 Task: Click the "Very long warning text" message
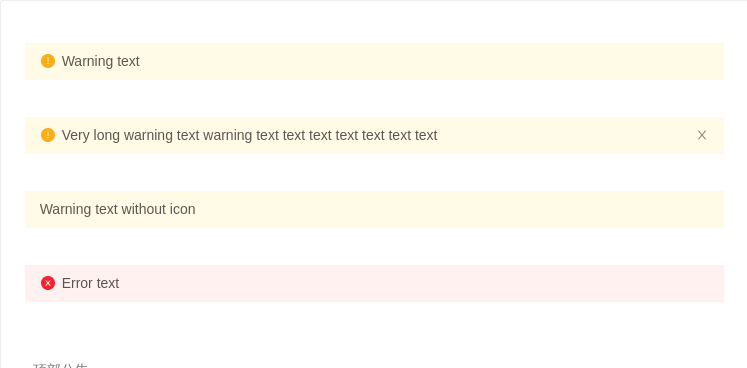coord(249,135)
